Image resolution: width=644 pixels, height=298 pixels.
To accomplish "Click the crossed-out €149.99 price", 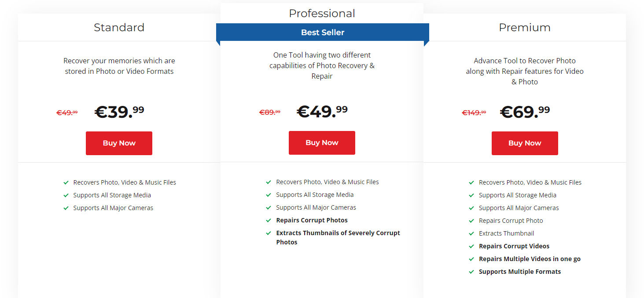I will coord(474,113).
